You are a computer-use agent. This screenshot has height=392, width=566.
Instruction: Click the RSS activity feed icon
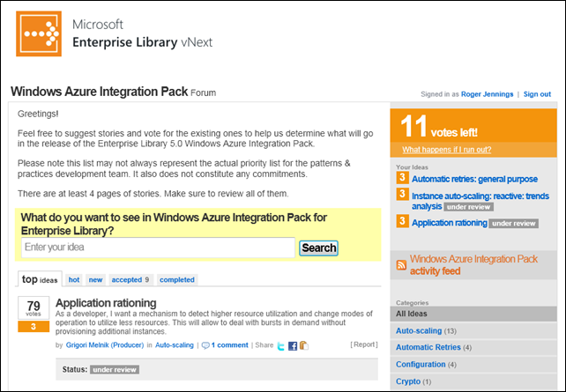[x=401, y=264]
